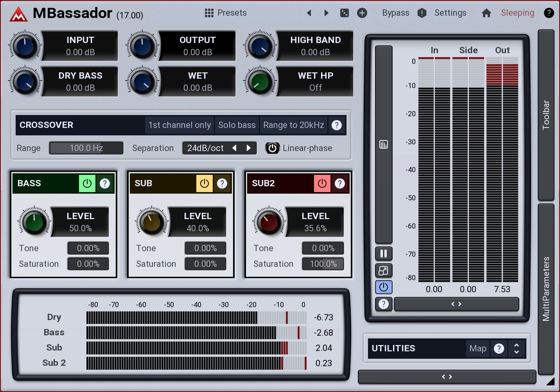Enable Solo bass button
560x392 pixels.
237,125
